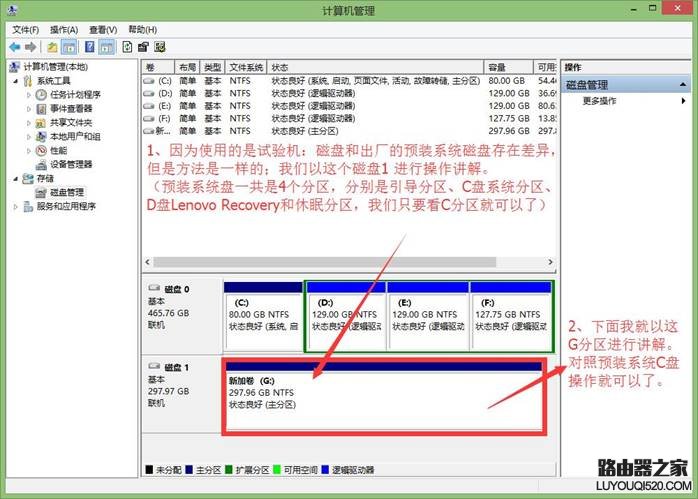The width and height of the screenshot is (698, 499).
Task: Sort by the 布局 column header
Action: click(187, 67)
